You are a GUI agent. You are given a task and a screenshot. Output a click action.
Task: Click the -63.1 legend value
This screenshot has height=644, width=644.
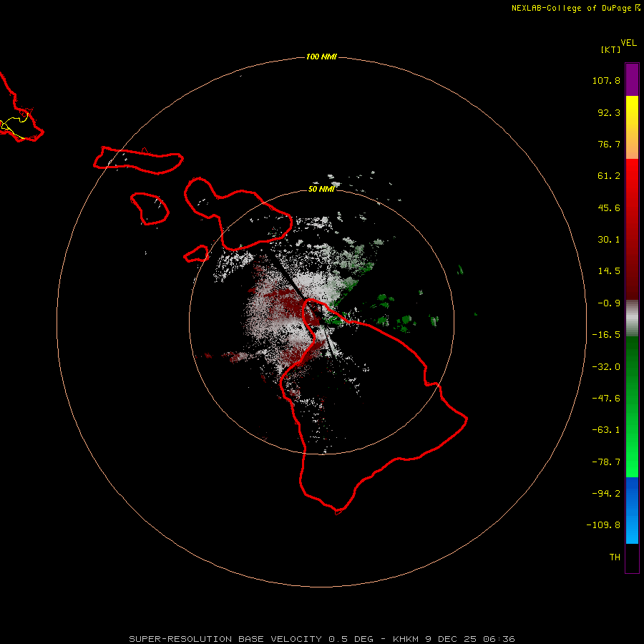[x=606, y=430]
